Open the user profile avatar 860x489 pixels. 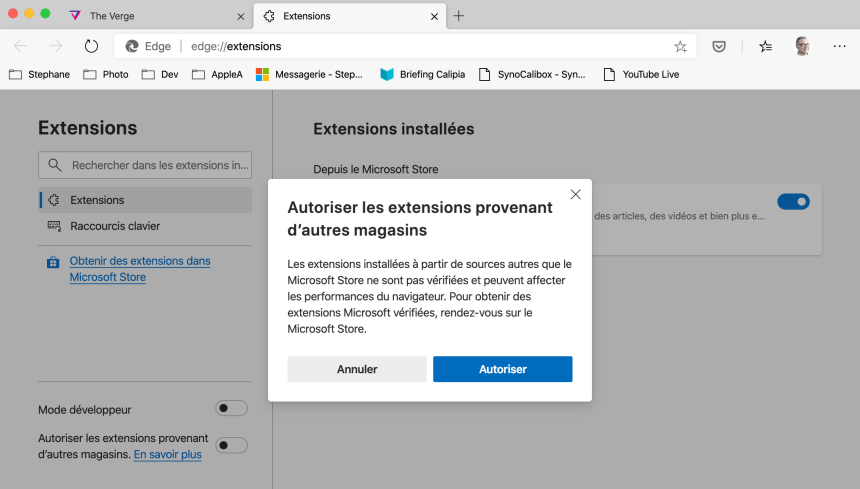coord(802,46)
